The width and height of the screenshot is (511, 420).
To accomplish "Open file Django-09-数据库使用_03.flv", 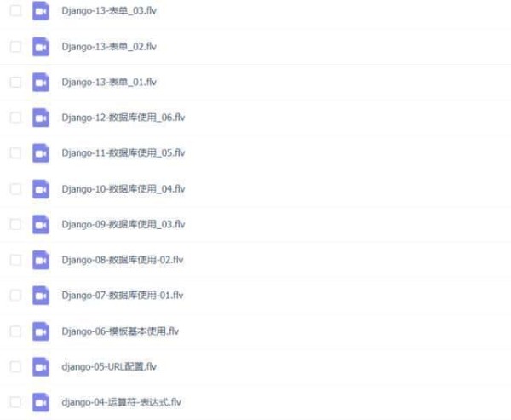I will [x=123, y=224].
